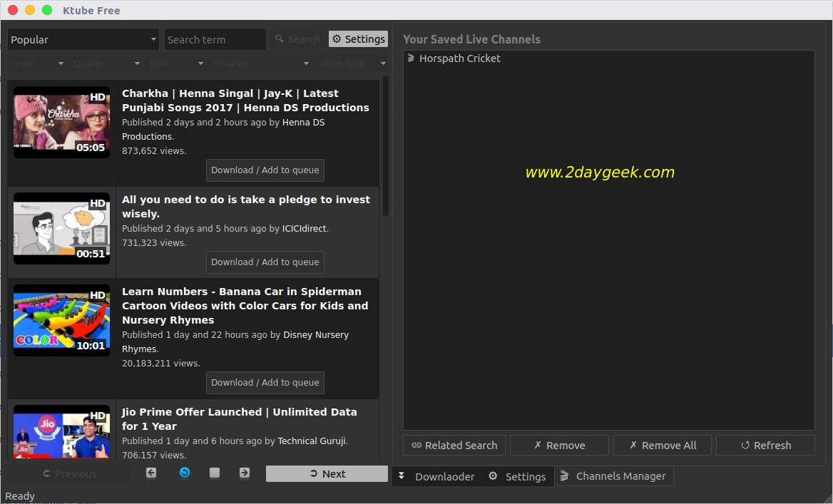833x504 pixels.
Task: Expand the Order filter dropdown
Action: point(36,63)
